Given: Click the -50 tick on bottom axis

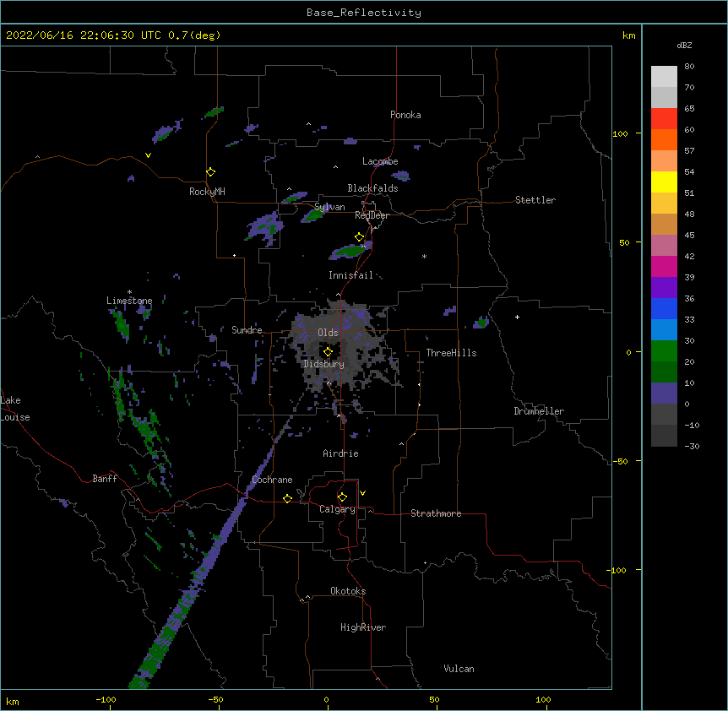Looking at the screenshot, I should [215, 699].
